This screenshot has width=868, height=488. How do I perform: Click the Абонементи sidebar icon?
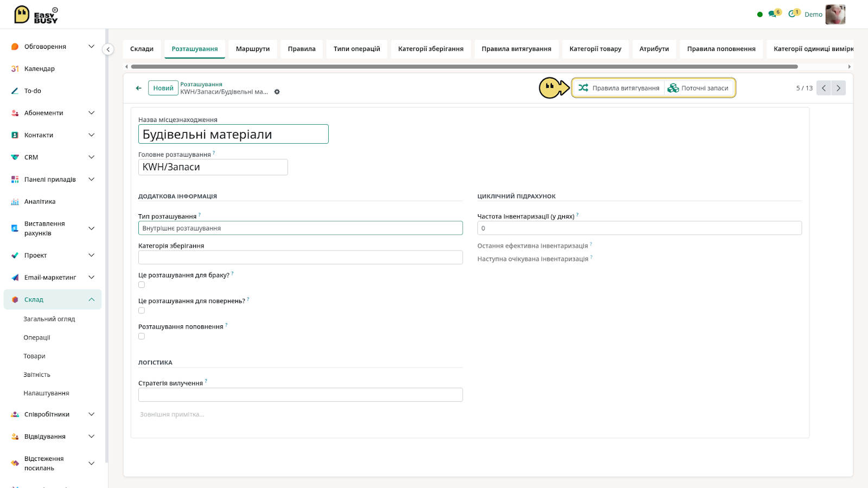coord(15,113)
